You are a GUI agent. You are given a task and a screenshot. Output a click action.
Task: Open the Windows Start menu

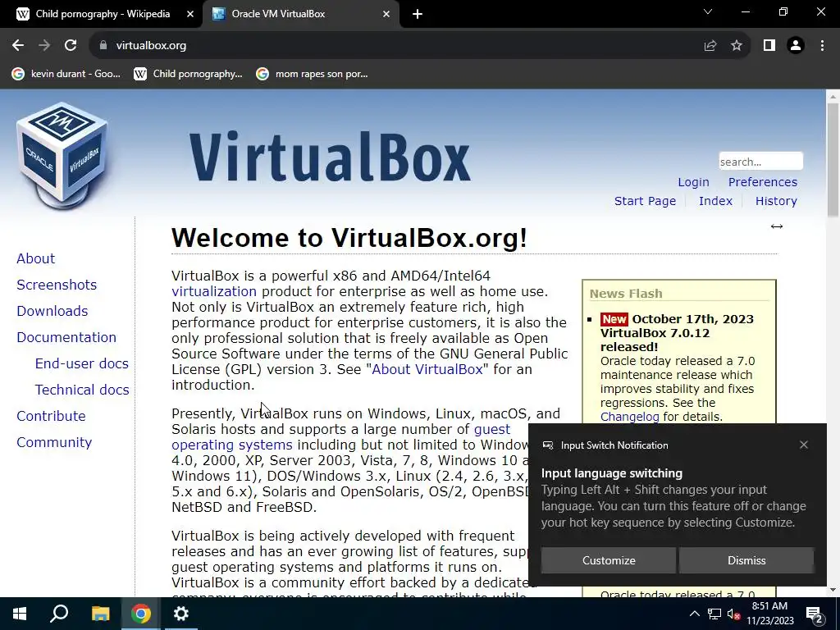pos(20,614)
